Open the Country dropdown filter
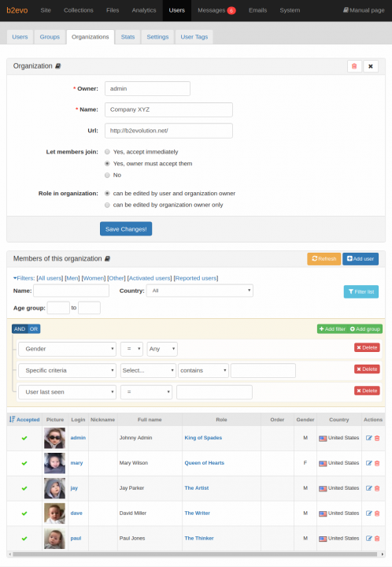The height and width of the screenshot is (567, 392). point(200,291)
